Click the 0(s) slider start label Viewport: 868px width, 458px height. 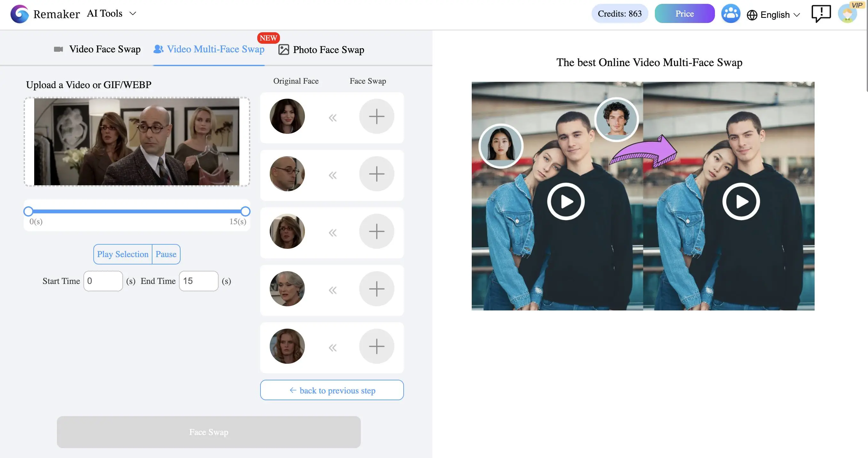[36, 222]
